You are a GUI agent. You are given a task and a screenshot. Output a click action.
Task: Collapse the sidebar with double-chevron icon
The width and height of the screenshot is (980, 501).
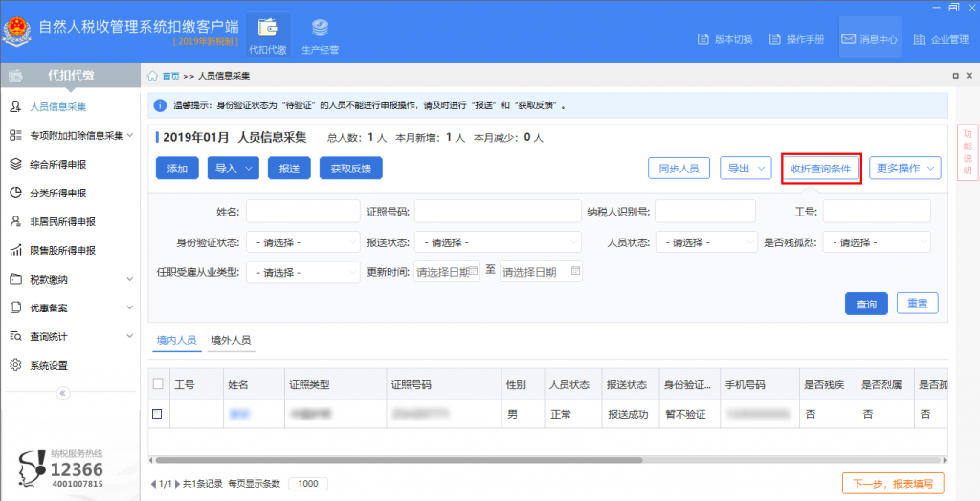coord(62,393)
